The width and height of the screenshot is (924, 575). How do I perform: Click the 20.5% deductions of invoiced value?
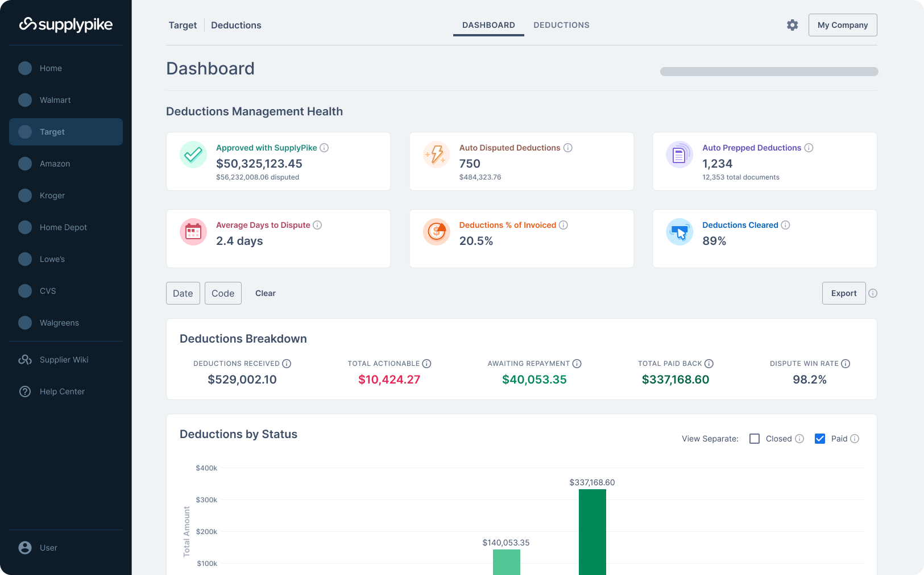pyautogui.click(x=476, y=241)
